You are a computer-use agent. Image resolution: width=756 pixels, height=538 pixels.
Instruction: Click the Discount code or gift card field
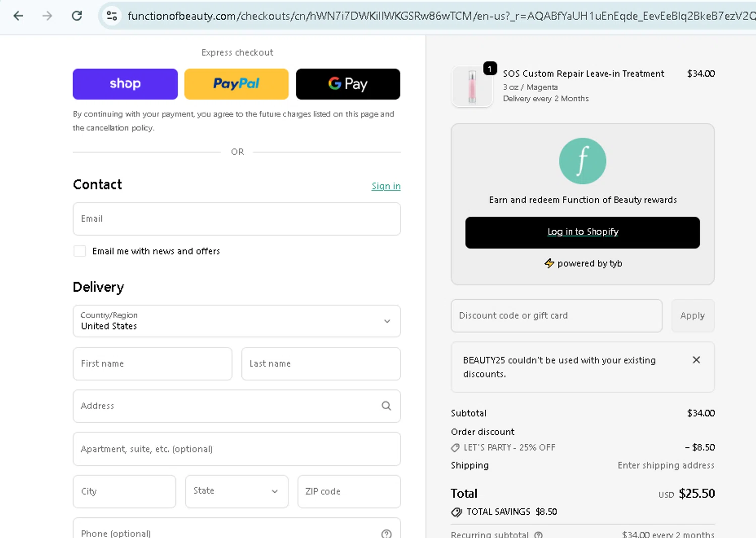point(556,316)
